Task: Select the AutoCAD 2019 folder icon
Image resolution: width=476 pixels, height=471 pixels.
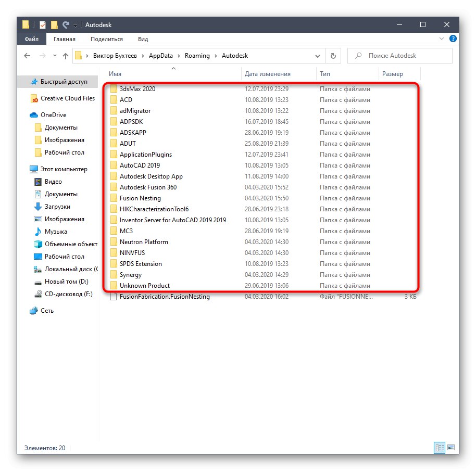Action: (114, 166)
